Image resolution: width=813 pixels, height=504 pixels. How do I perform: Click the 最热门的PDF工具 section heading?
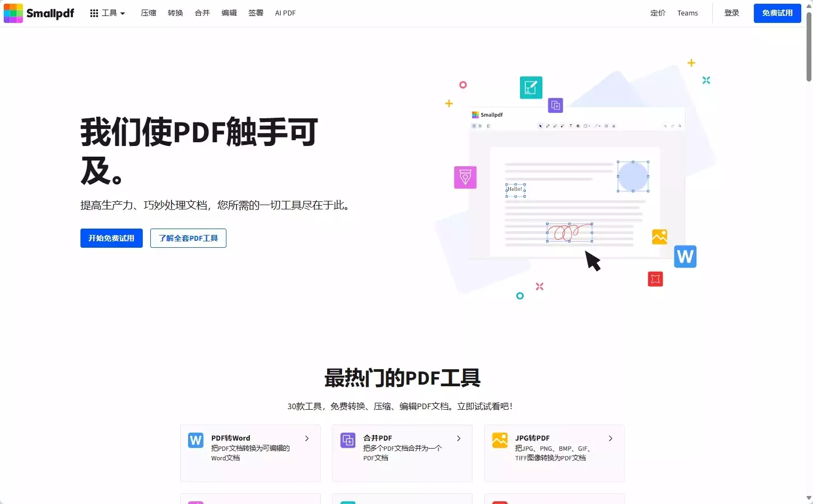402,378
